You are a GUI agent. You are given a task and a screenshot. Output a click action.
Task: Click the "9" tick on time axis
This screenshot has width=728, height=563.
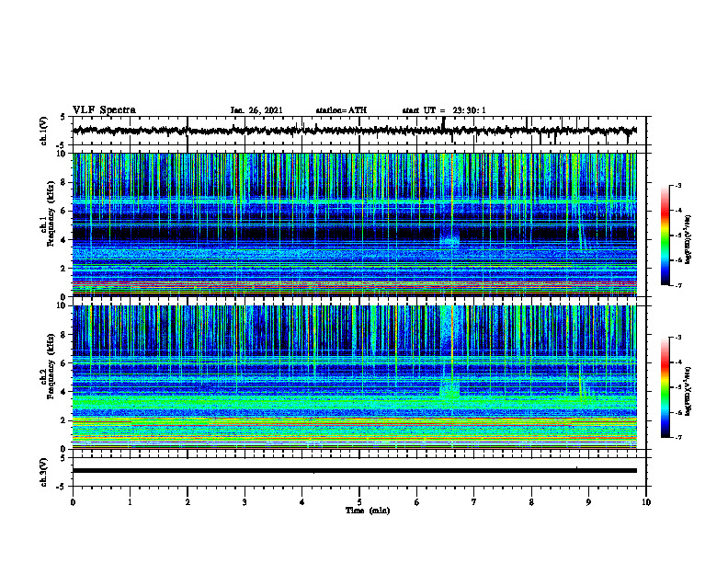click(x=588, y=502)
